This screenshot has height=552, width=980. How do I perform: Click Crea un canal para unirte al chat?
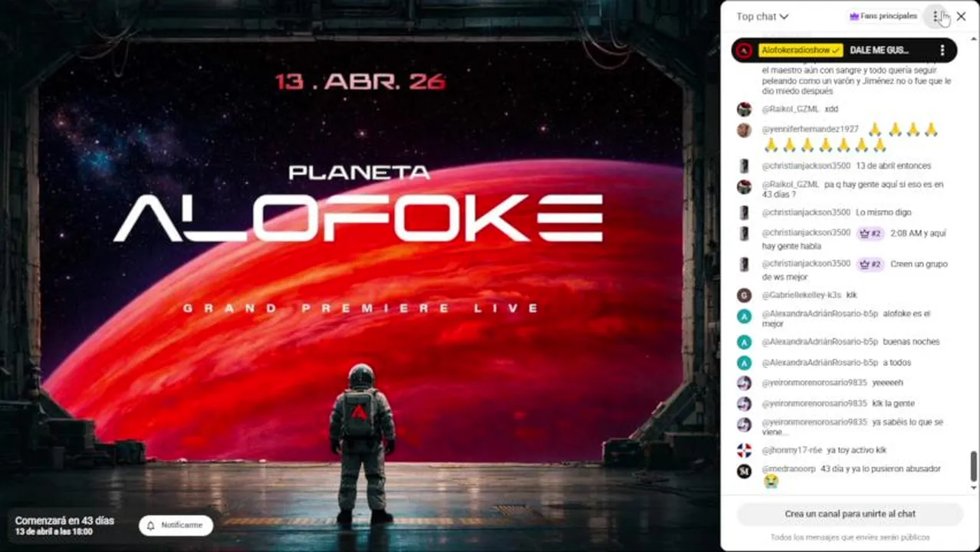coord(850,514)
